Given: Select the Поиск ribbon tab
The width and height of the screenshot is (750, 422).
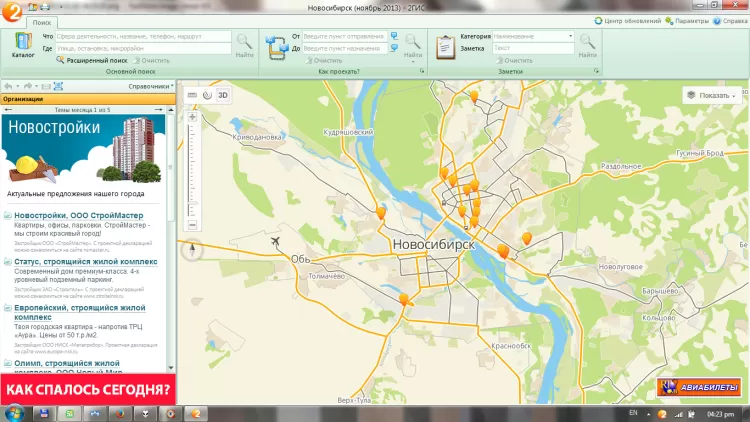Looking at the screenshot, I should click(42, 22).
